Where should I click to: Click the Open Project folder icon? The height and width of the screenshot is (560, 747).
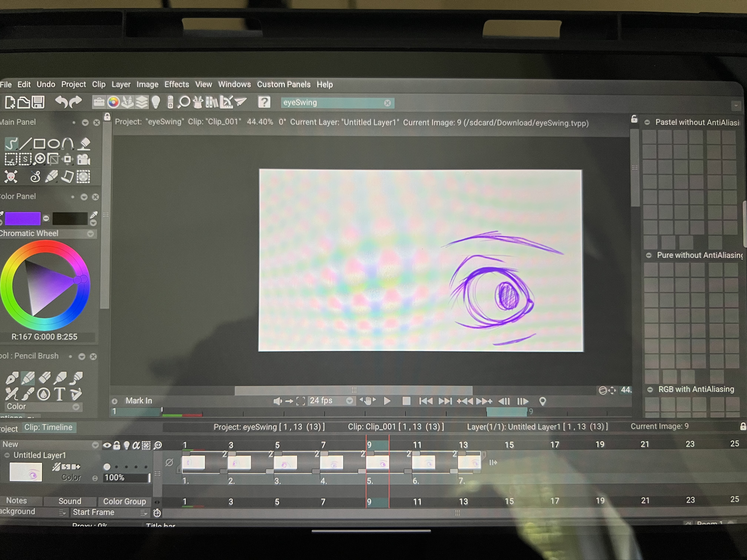pos(24,102)
